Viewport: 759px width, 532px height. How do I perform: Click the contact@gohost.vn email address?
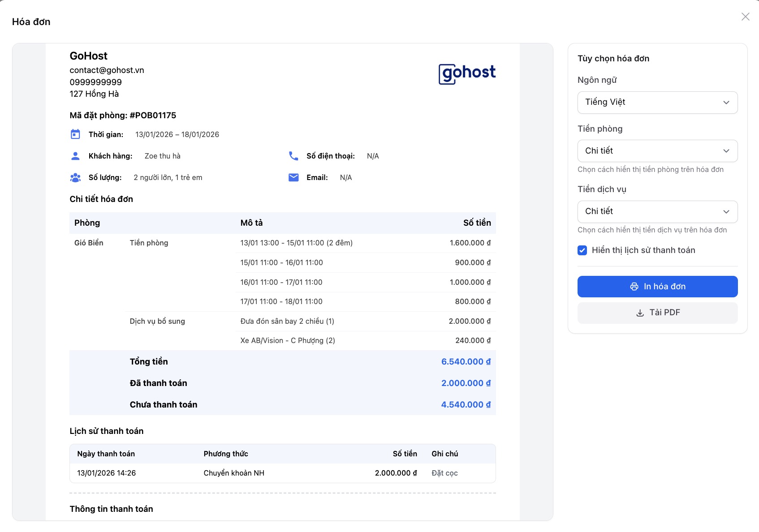(x=107, y=70)
